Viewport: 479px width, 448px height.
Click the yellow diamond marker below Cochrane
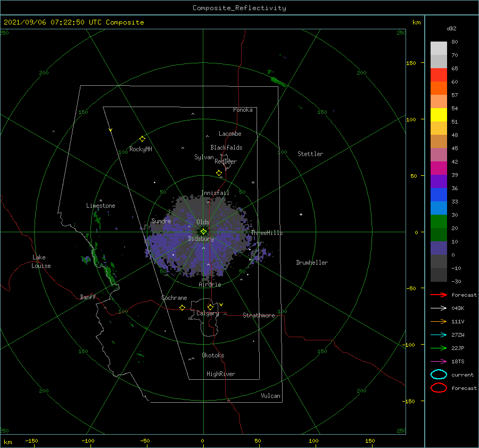pyautogui.click(x=183, y=307)
